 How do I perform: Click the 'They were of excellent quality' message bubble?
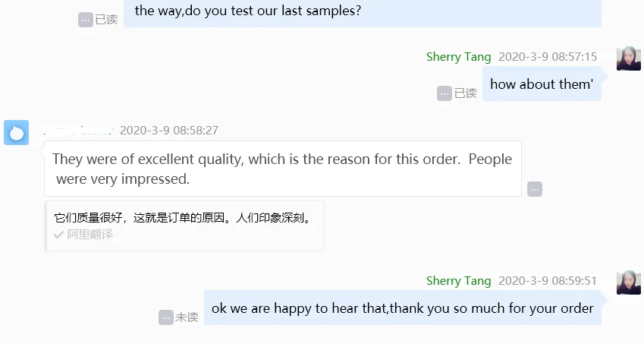[x=282, y=169]
